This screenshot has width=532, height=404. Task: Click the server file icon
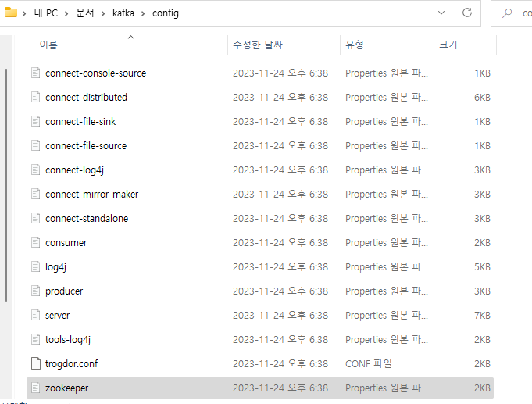point(36,316)
